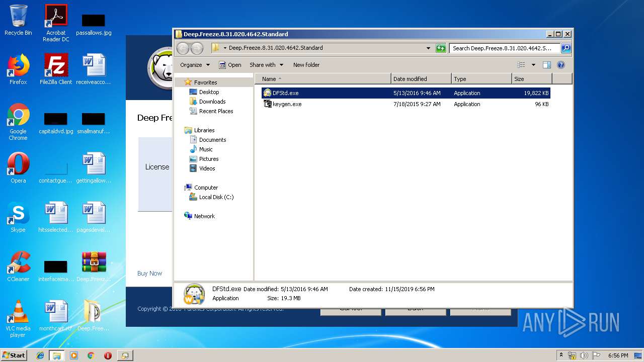Click New folder in the toolbar
The height and width of the screenshot is (362, 644).
point(306,65)
